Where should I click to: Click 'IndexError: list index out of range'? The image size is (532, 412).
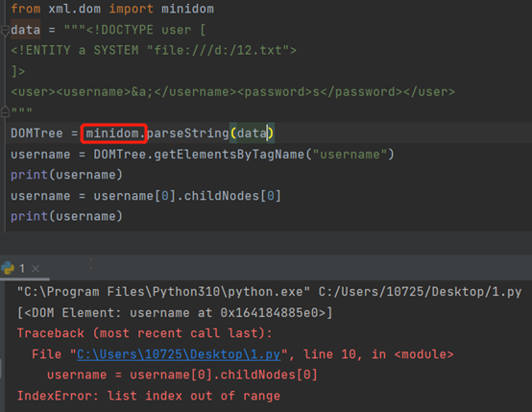149,396
